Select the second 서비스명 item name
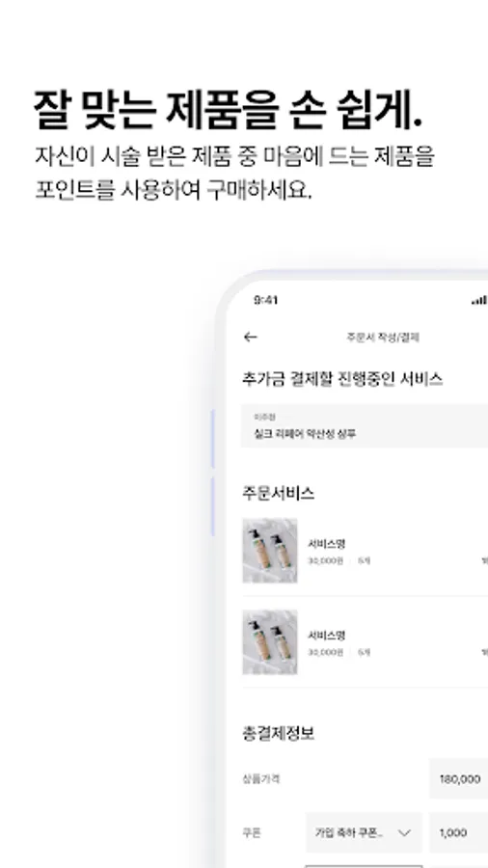 326,635
